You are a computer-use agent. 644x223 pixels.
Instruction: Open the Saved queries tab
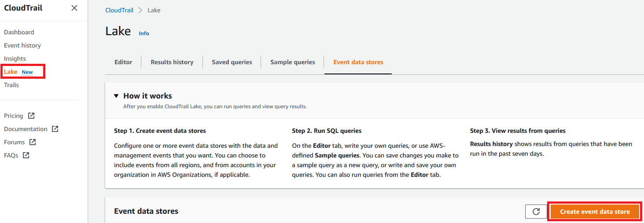click(x=232, y=62)
